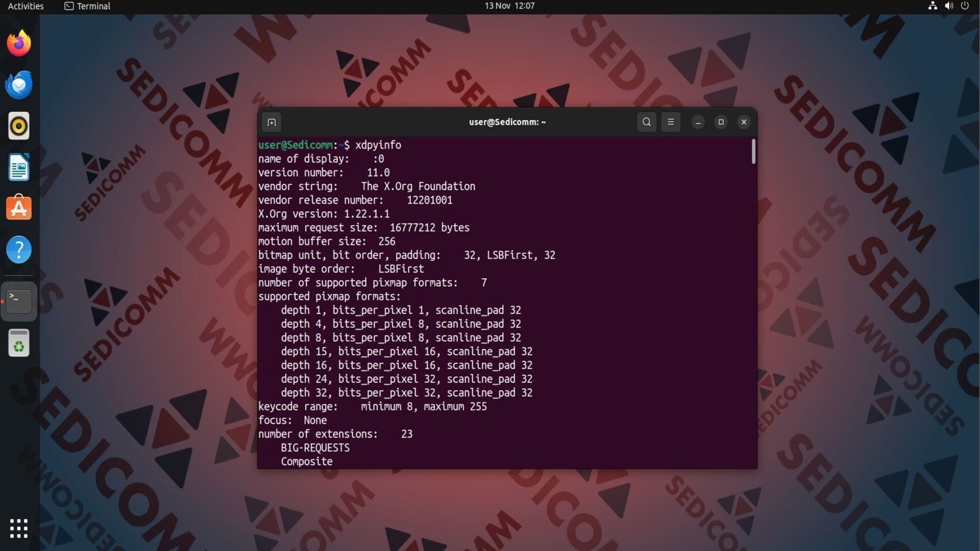
Task: Click the 'depth 32, bits_per_pixel 32' line
Action: point(407,393)
